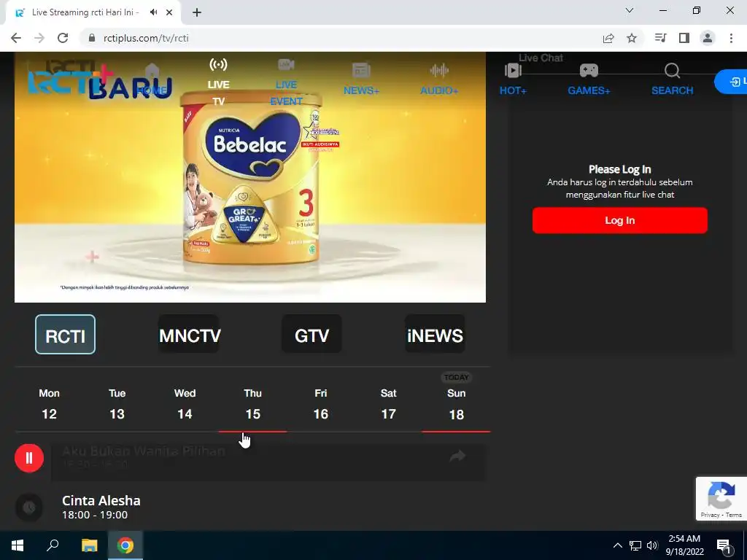This screenshot has height=560, width=747.
Task: Close the Live Streaming rcti tab
Action: pyautogui.click(x=169, y=12)
